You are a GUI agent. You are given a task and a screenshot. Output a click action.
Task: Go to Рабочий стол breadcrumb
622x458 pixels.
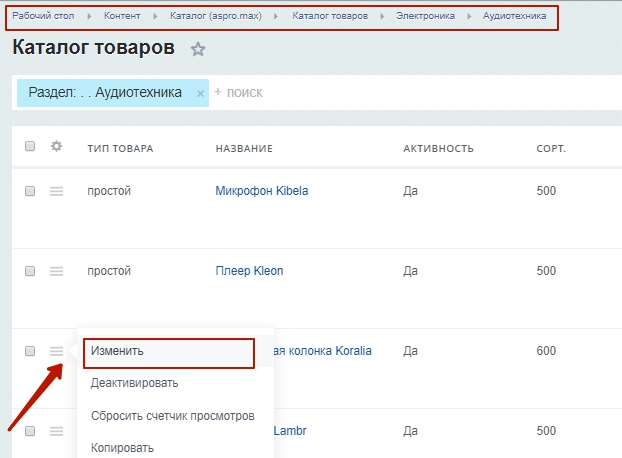tap(43, 16)
